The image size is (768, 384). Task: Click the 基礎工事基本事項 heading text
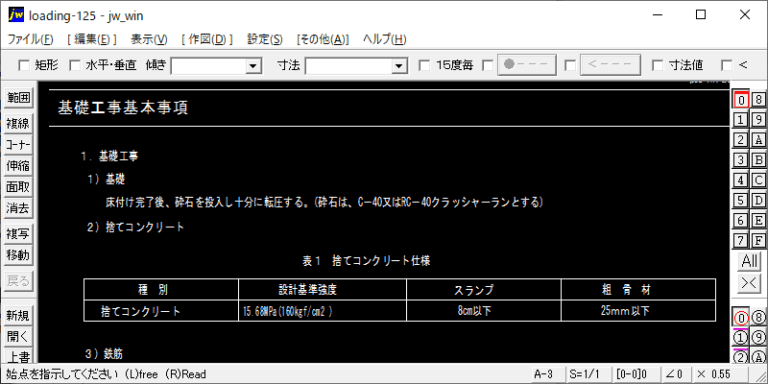(123, 108)
